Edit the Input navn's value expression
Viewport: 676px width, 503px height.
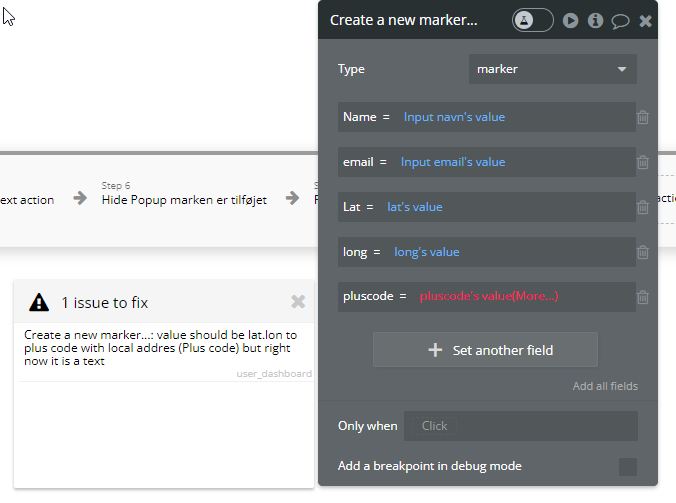pyautogui.click(x=454, y=117)
